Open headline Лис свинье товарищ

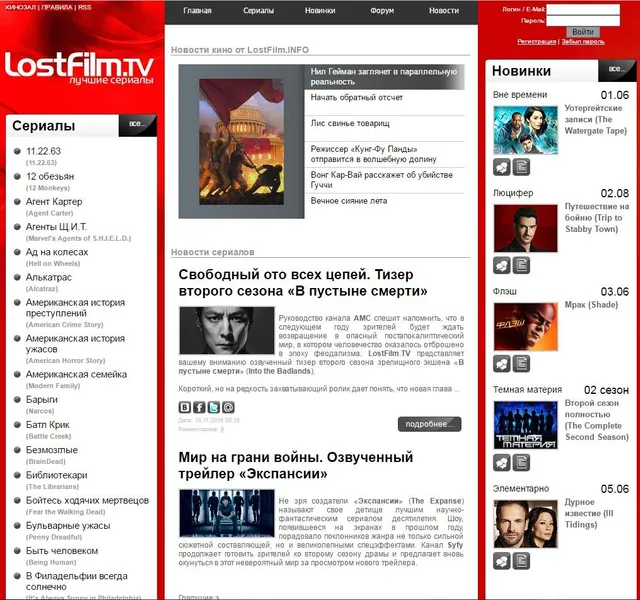pyautogui.click(x=350, y=123)
